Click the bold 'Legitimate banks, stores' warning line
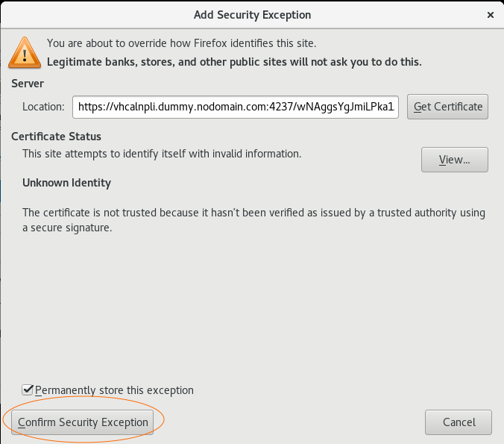The height and width of the screenshot is (444, 504). [x=234, y=62]
